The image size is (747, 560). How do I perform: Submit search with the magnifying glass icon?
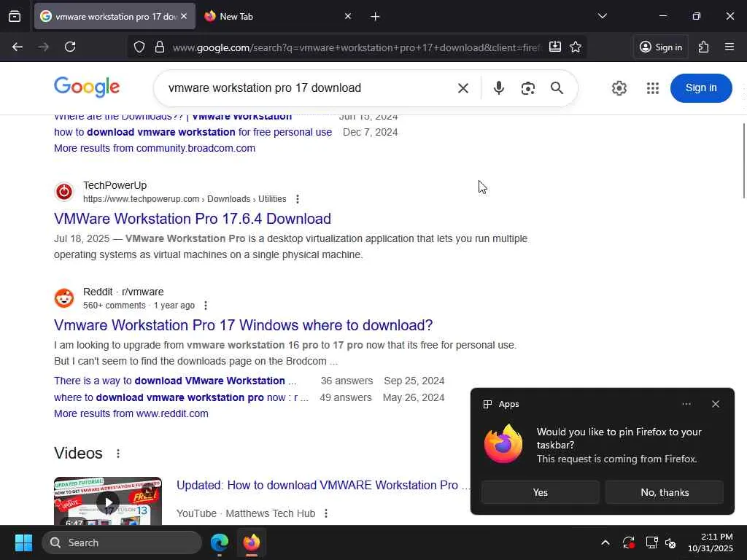[x=557, y=88]
